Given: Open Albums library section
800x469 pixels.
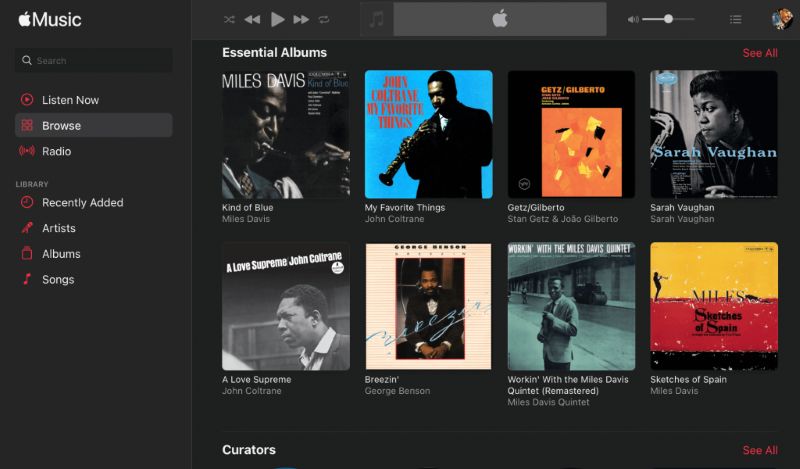Looking at the screenshot, I should (x=93, y=254).
